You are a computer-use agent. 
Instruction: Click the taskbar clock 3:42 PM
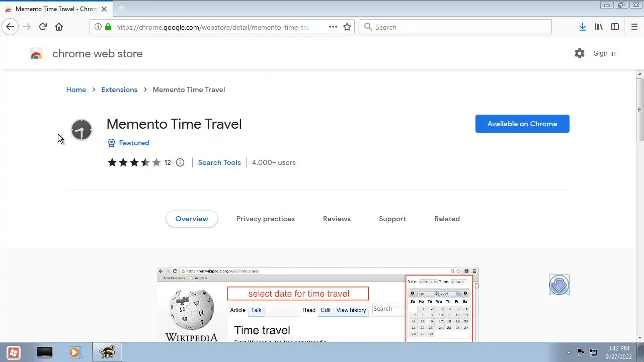[x=618, y=348]
